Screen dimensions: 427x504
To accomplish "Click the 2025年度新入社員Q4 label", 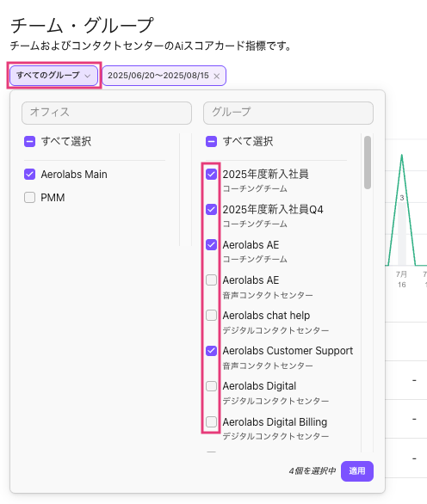I will click(273, 209).
